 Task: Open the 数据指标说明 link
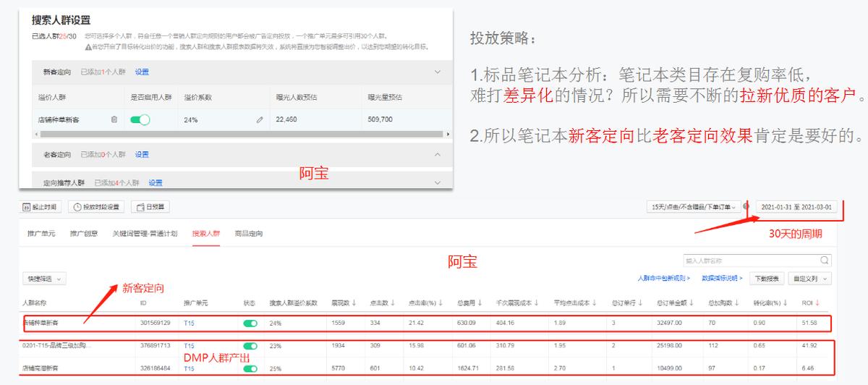coord(723,278)
